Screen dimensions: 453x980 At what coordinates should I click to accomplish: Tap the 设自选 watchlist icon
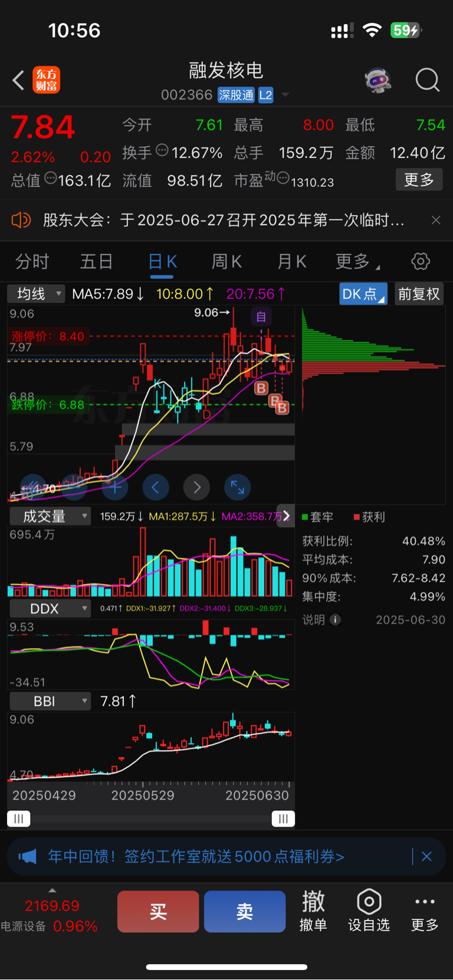369,911
